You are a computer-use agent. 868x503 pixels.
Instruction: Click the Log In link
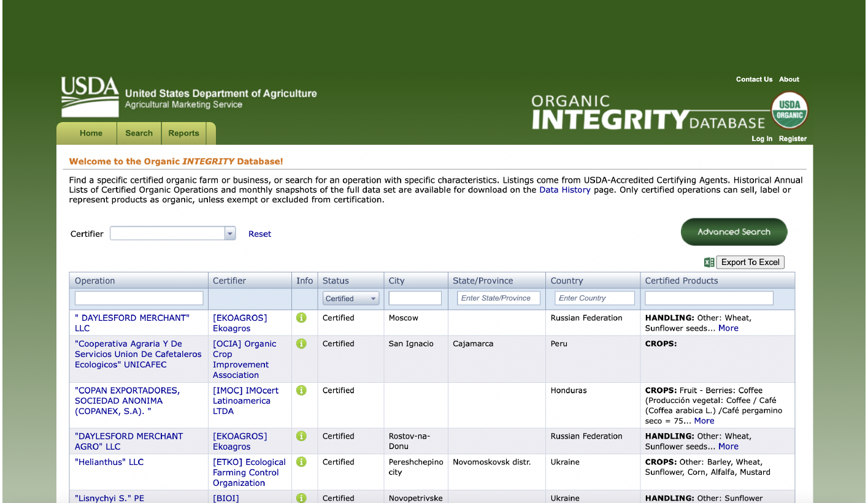762,139
